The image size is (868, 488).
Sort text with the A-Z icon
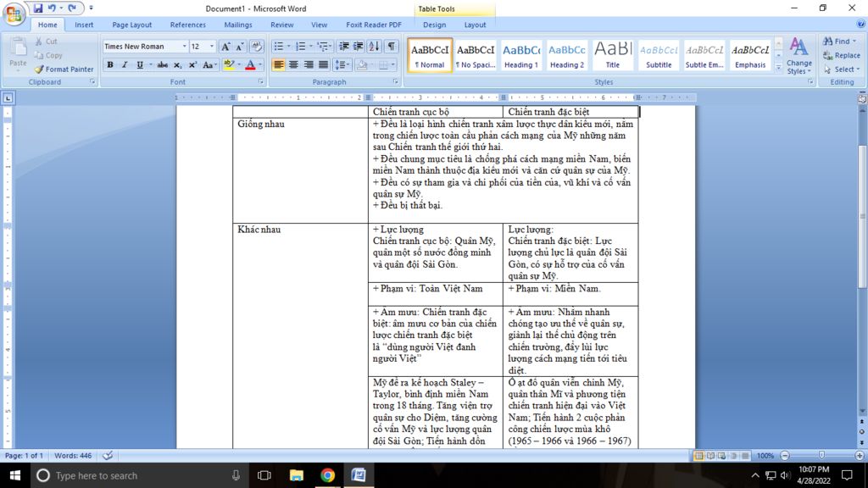374,47
